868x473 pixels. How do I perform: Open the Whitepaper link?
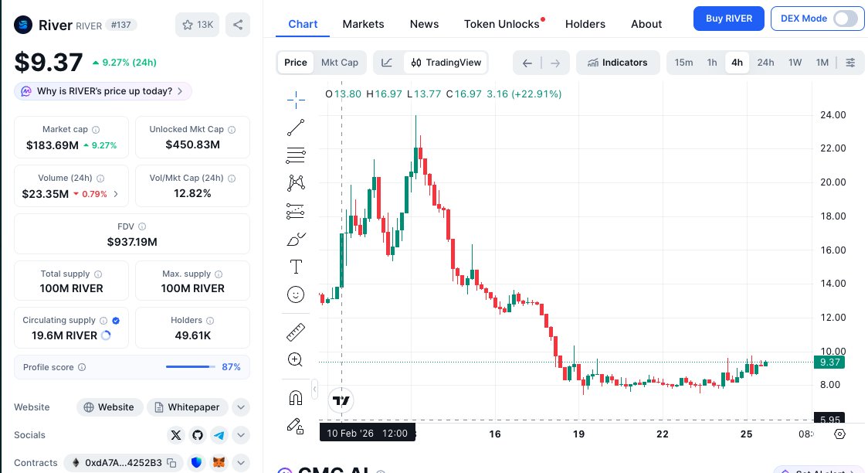pos(187,407)
